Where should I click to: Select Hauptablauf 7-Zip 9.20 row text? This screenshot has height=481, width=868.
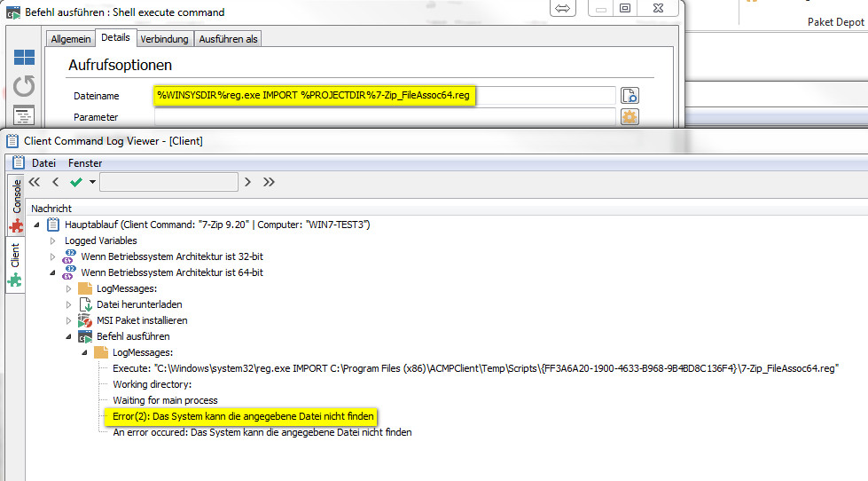click(217, 225)
